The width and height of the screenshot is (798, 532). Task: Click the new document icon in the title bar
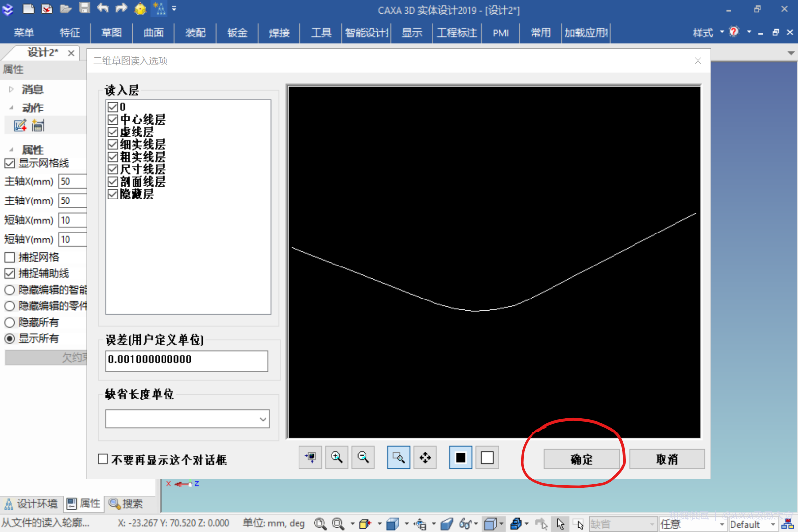click(29, 8)
